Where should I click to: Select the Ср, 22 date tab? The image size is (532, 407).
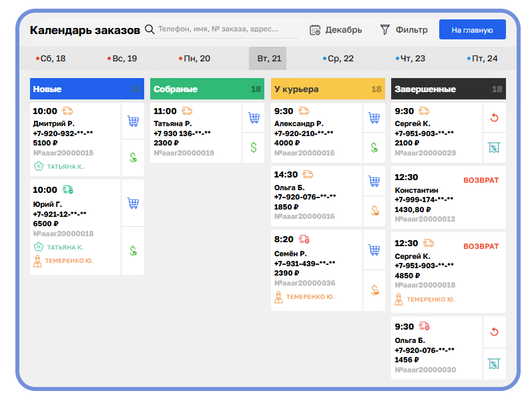(339, 59)
